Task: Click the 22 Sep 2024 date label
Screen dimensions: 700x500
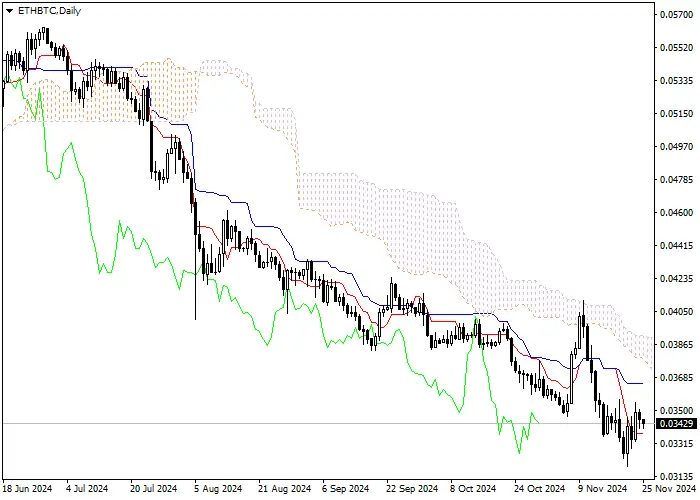Action: click(x=412, y=489)
